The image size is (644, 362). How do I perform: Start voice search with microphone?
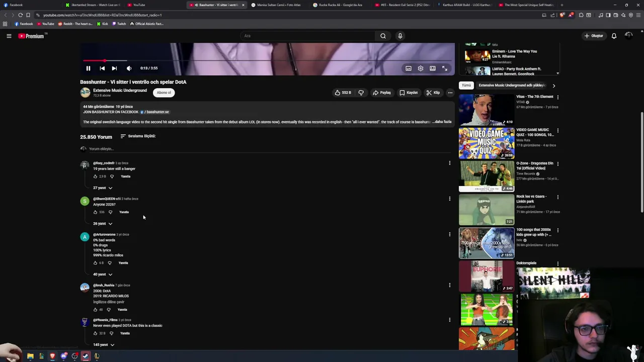400,36
